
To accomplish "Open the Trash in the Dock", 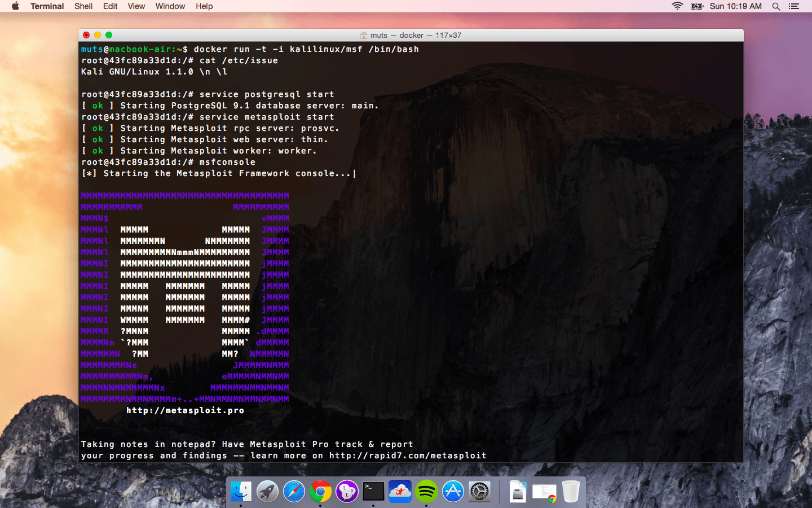I will click(x=571, y=492).
